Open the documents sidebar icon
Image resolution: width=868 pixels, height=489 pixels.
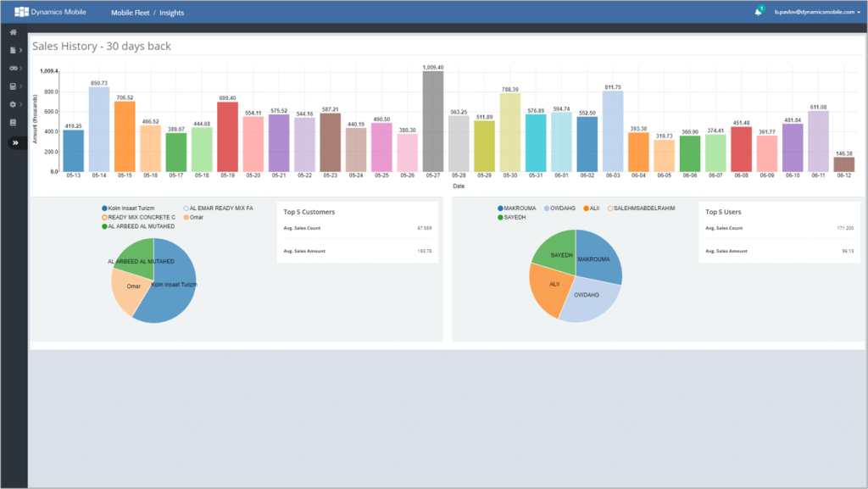coord(13,50)
